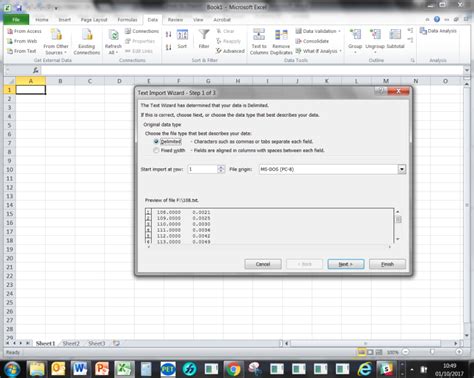Viewport: 474px width, 378px height.
Task: Click the From Access icon
Action: point(24,31)
